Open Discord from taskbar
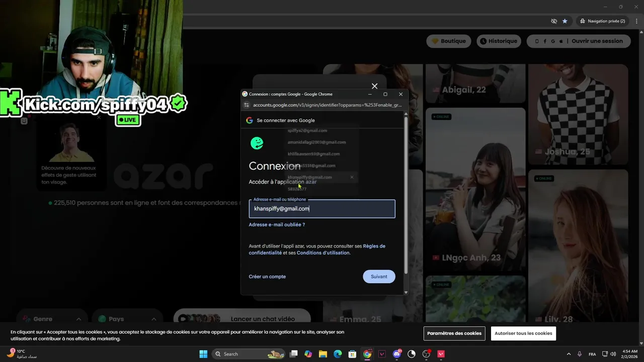Viewport: 644px width, 362px height. tap(397, 354)
